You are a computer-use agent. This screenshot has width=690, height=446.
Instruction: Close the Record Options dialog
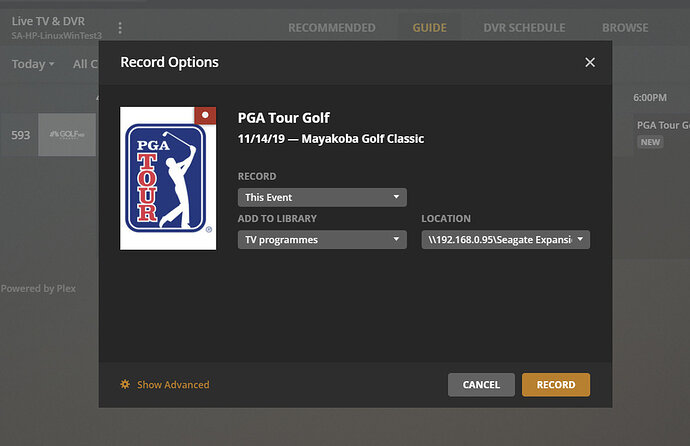tap(590, 62)
